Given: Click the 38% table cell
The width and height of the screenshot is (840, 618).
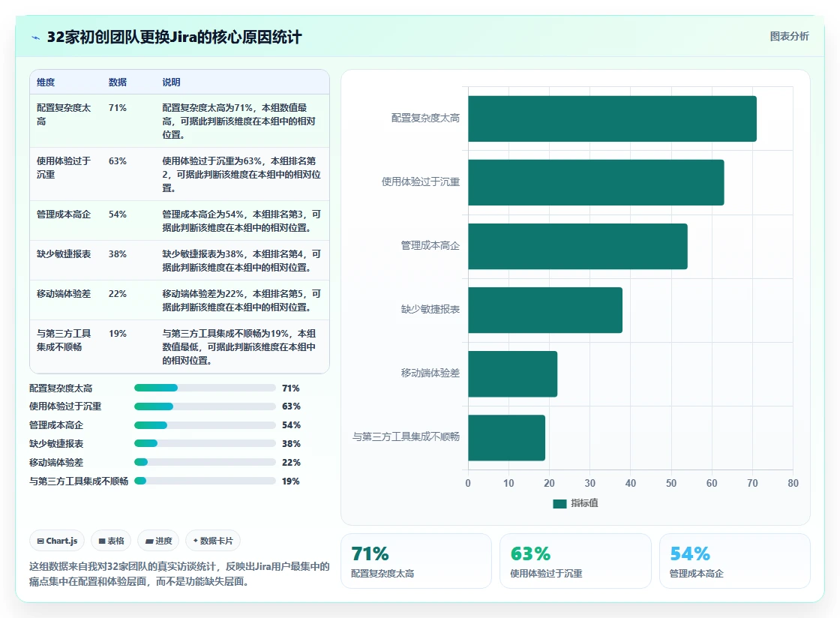Looking at the screenshot, I should tap(117, 253).
